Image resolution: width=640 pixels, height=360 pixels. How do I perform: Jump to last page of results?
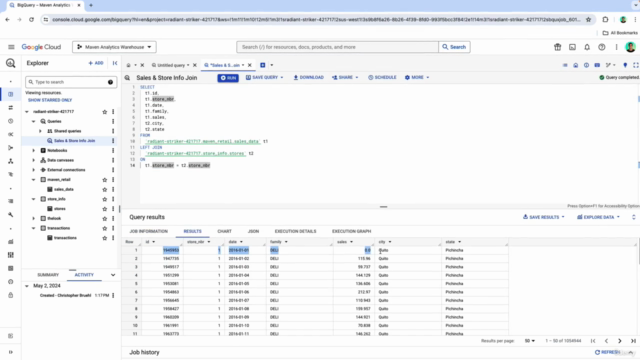coord(633,341)
